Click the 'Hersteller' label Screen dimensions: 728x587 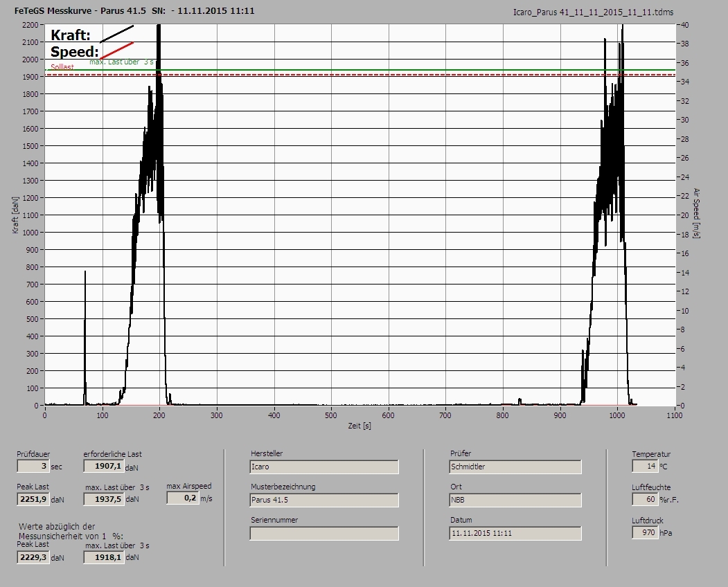267,453
